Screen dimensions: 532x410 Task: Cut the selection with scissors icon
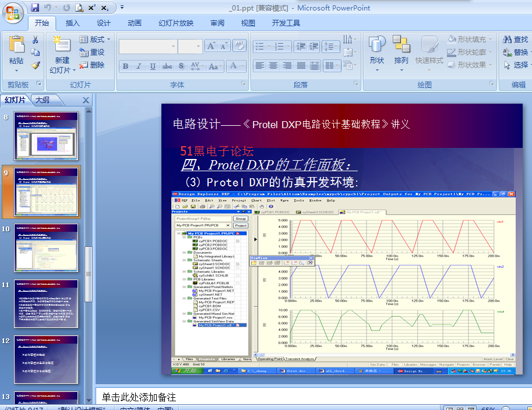pyautogui.click(x=36, y=40)
